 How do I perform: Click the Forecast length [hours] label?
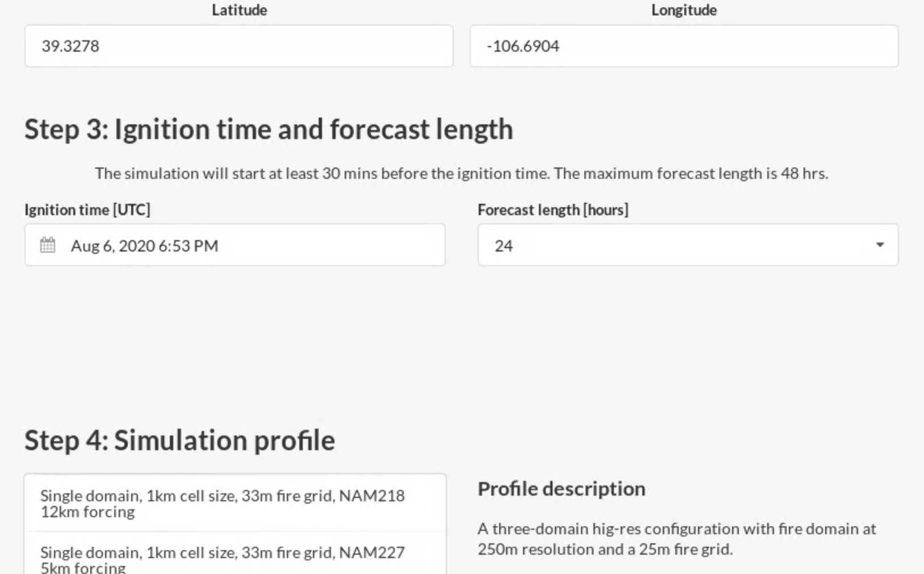[x=553, y=210]
